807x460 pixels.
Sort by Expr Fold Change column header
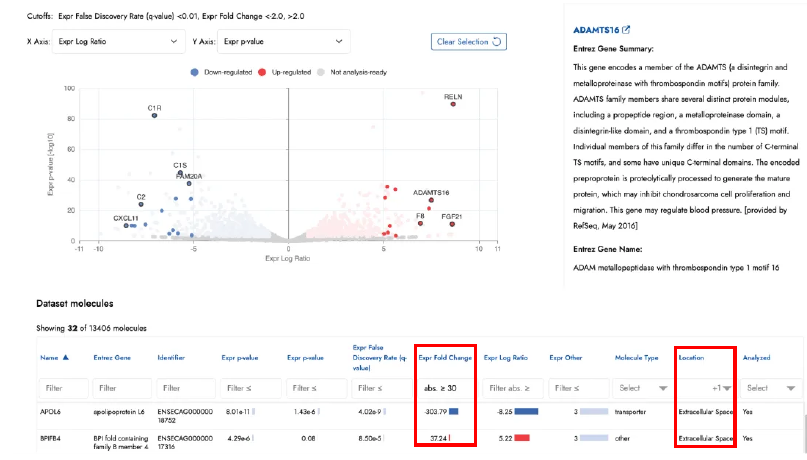pos(444,357)
